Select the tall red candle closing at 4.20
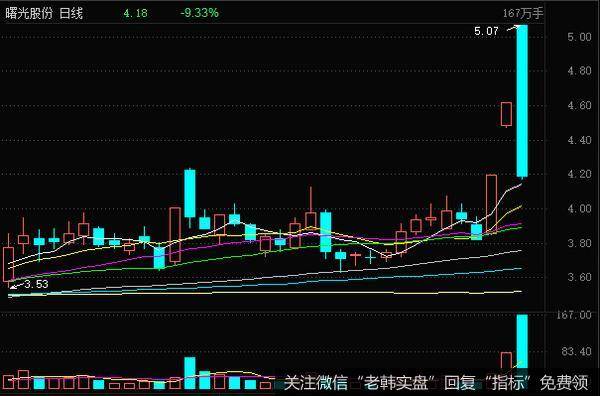Screen dimensions: 600x396 coord(491,203)
